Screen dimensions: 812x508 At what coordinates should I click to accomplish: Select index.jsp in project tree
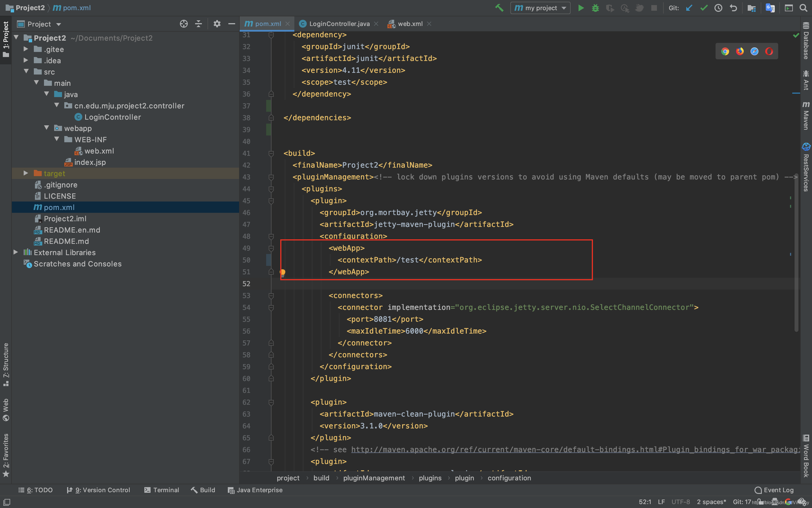point(90,162)
